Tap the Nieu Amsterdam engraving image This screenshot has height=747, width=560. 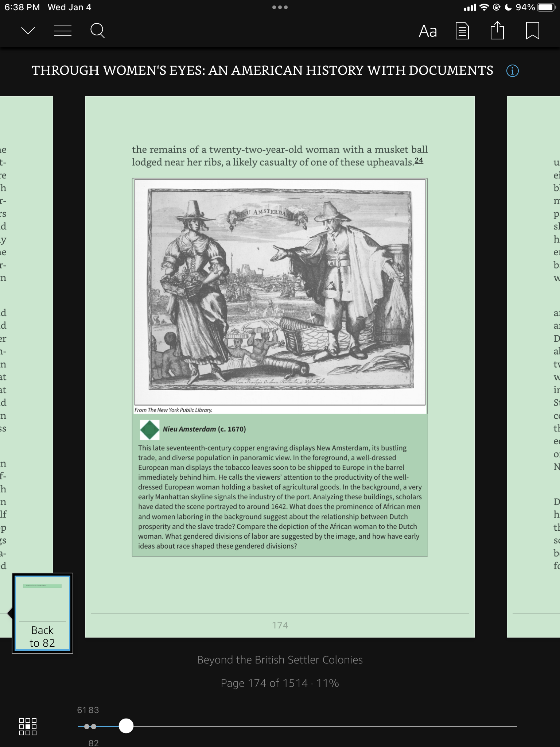coord(280,291)
